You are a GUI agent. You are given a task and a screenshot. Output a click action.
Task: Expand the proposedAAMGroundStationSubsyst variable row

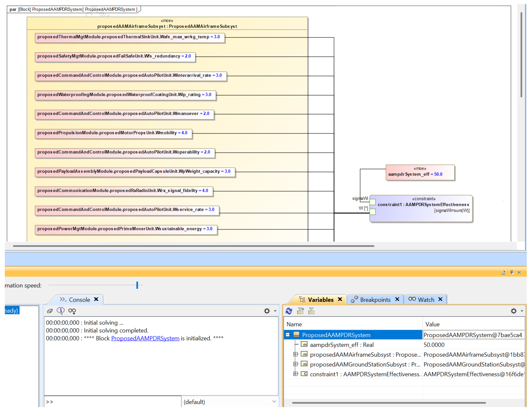click(x=296, y=364)
